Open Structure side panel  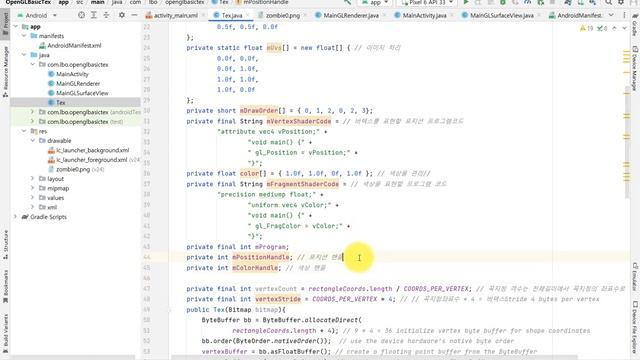5,244
